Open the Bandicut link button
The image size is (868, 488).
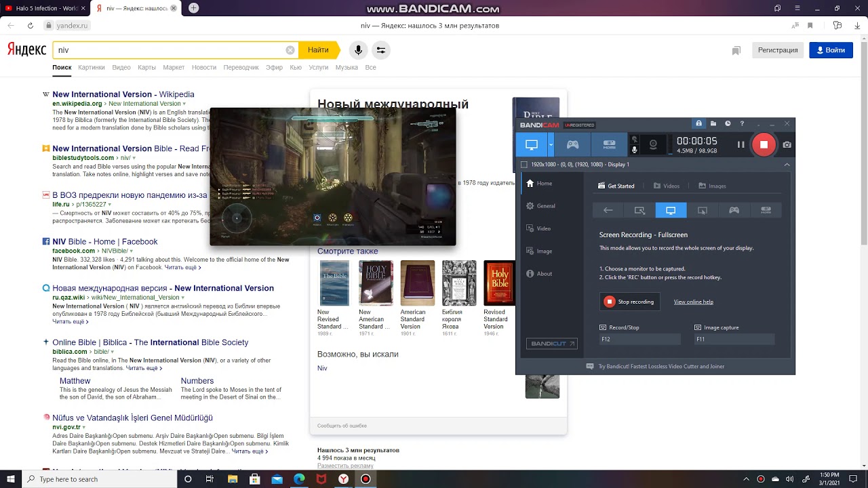[552, 344]
